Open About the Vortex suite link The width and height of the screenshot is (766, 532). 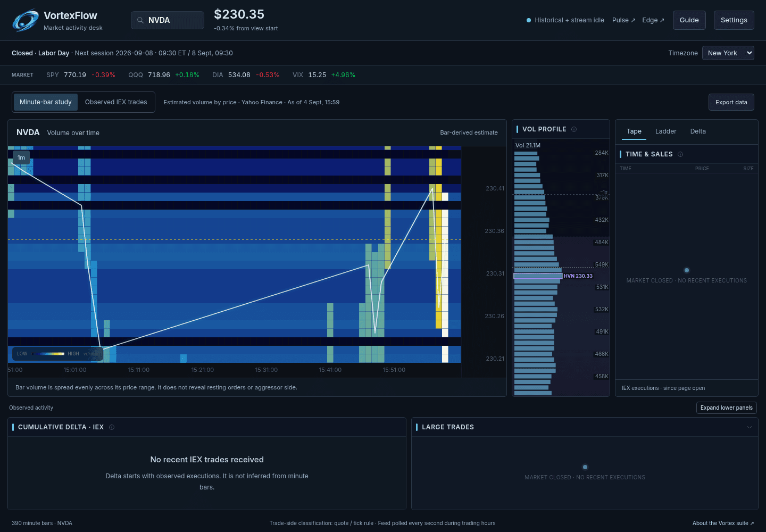click(723, 523)
